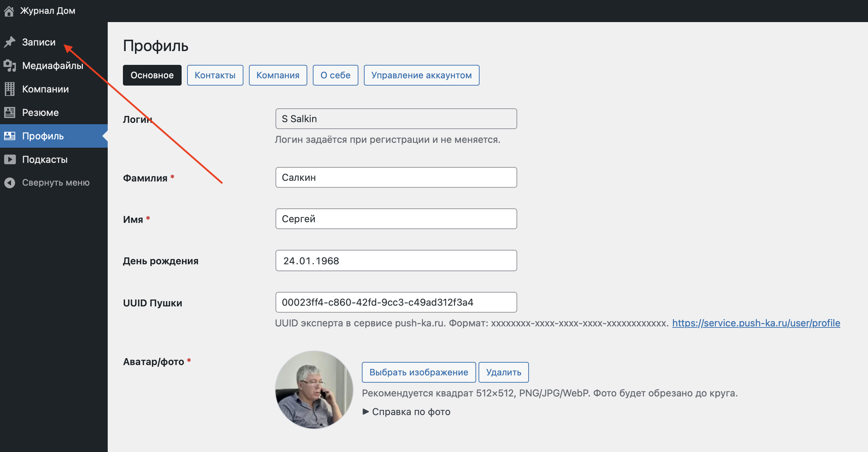
Task: Go to the О себе tab
Action: point(335,75)
